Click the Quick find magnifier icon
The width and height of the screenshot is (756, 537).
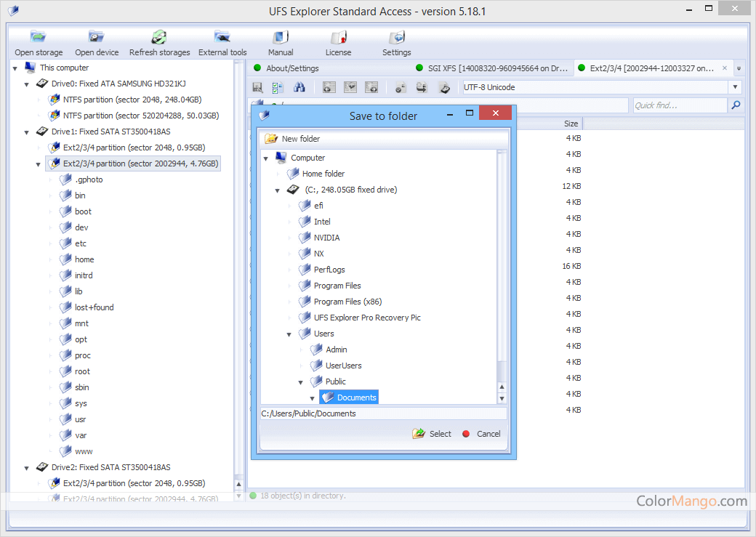pos(736,105)
